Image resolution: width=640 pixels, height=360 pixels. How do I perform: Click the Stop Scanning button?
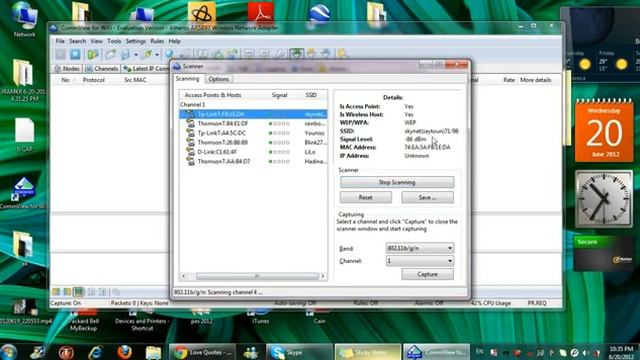pos(397,182)
